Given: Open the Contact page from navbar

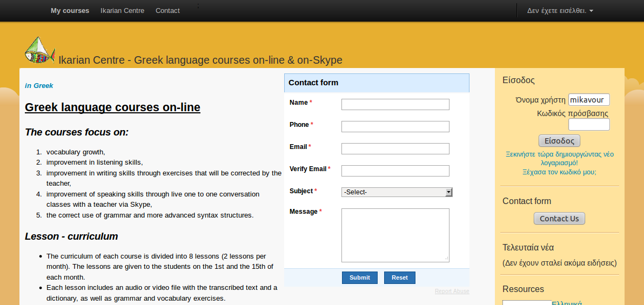Looking at the screenshot, I should coord(167,11).
